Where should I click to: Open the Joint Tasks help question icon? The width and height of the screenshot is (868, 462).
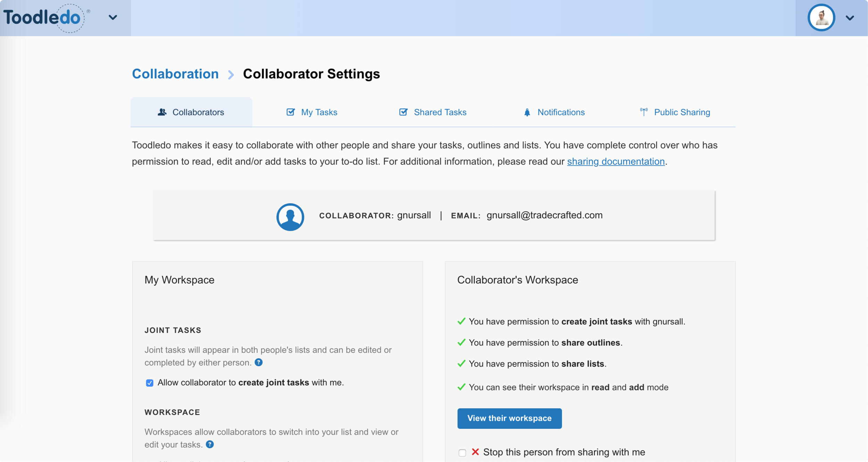click(x=259, y=362)
